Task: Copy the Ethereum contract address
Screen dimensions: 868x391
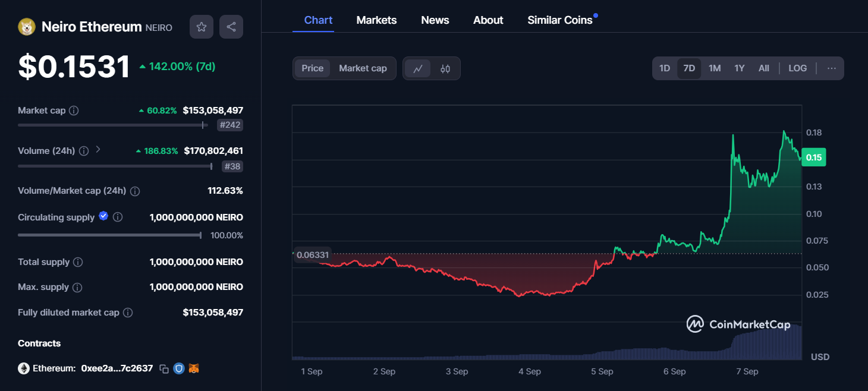Action: click(164, 368)
